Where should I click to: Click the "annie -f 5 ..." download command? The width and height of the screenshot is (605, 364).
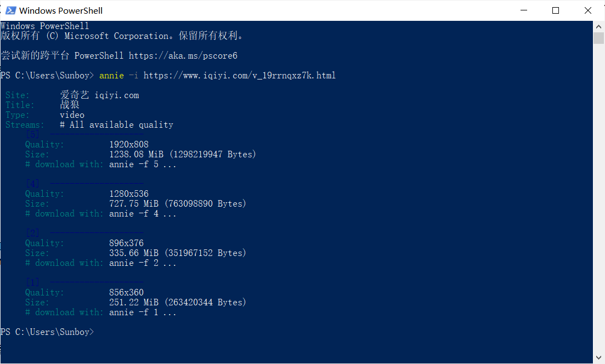[x=143, y=164]
